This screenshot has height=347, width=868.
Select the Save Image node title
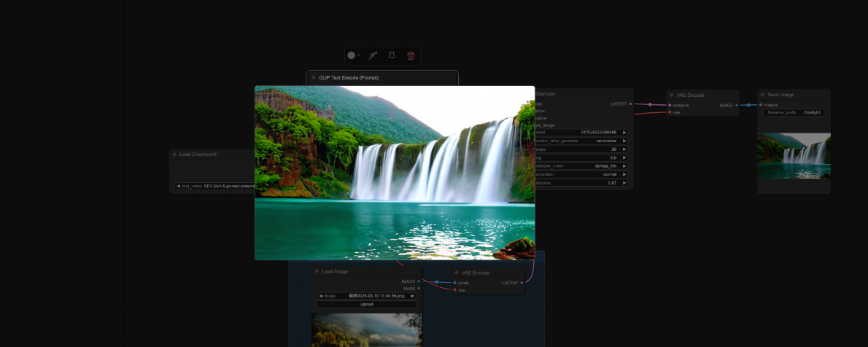pos(780,95)
